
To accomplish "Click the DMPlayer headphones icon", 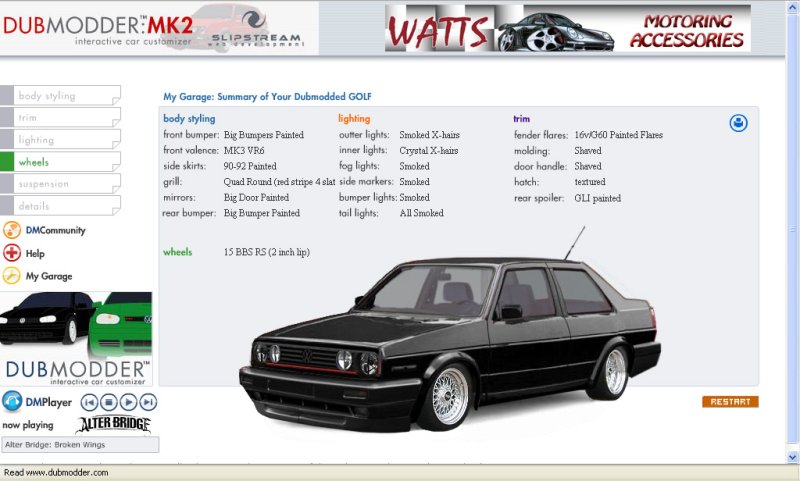I will [12, 402].
